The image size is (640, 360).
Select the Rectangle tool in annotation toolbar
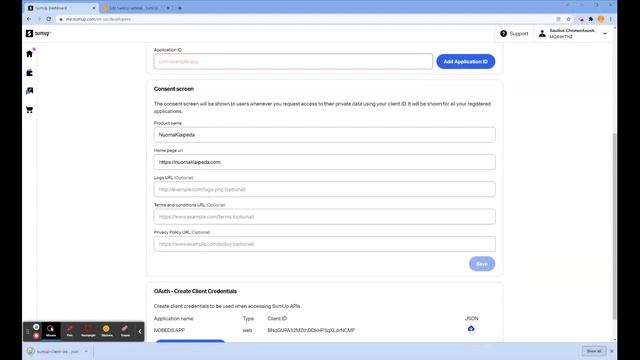coord(88,331)
